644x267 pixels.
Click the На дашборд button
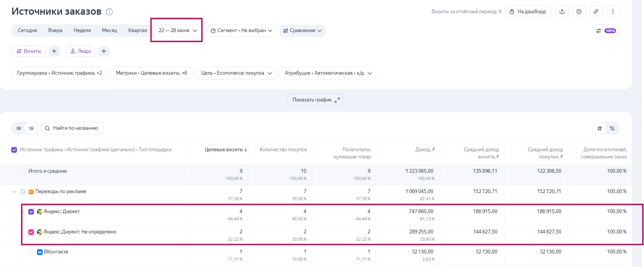528,12
